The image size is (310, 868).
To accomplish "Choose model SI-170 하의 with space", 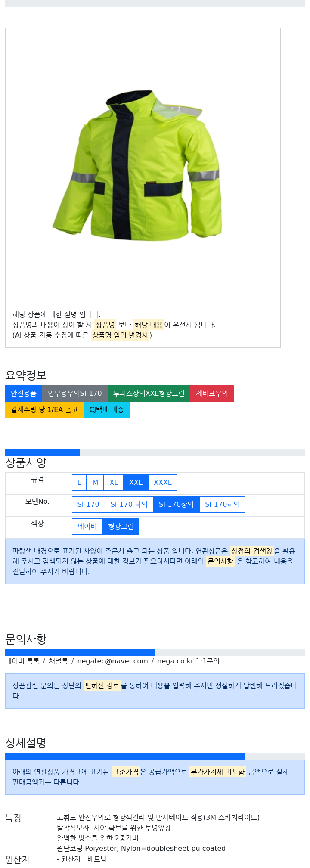I will 129,505.
